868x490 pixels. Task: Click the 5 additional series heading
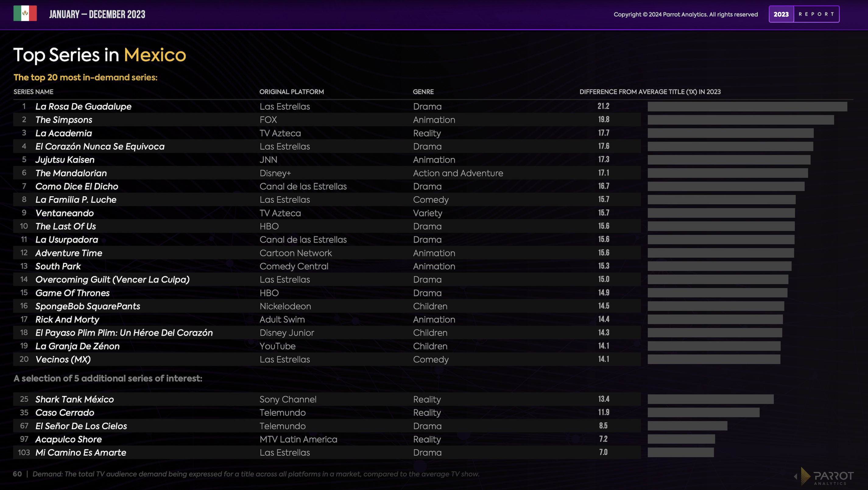click(x=108, y=379)
